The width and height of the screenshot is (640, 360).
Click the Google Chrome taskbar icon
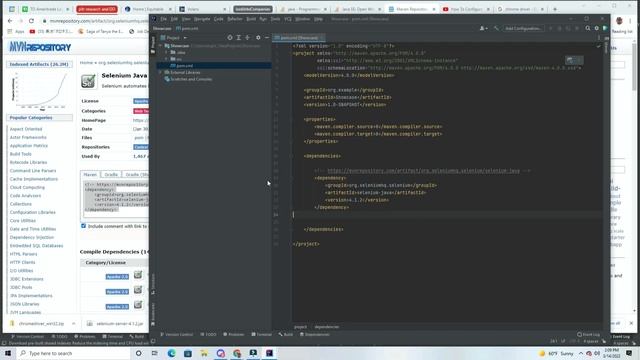click(237, 353)
